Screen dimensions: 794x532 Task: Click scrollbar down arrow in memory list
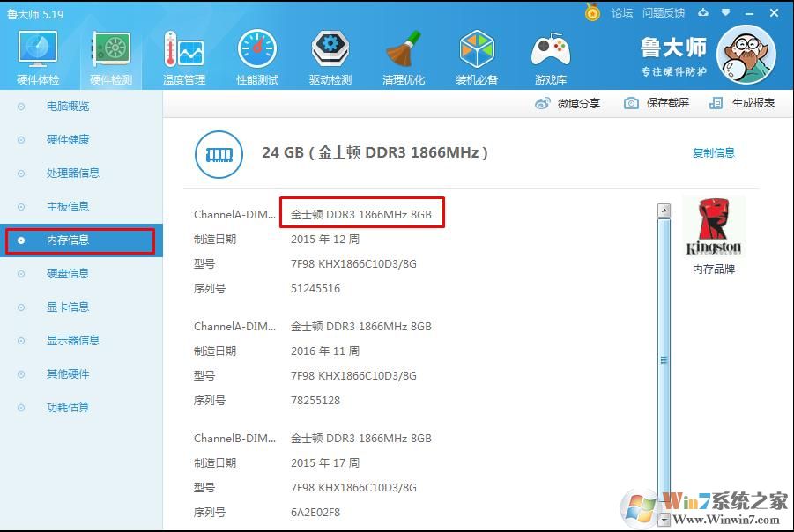pos(664,520)
